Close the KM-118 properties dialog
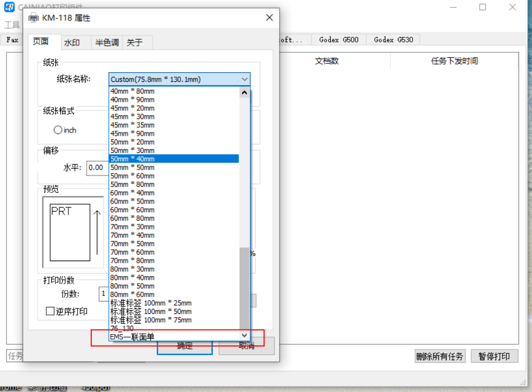The image size is (532, 392). pyautogui.click(x=269, y=18)
